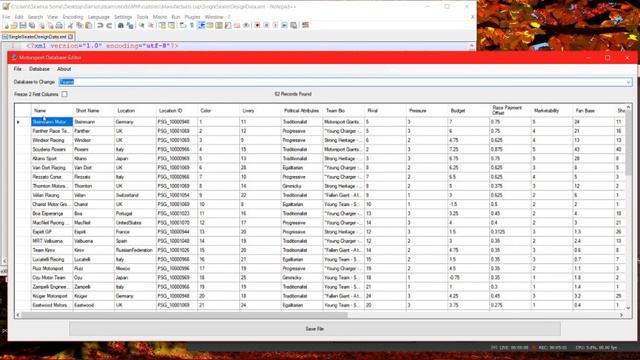
Task: Open the About menu in the editor
Action: 64,69
